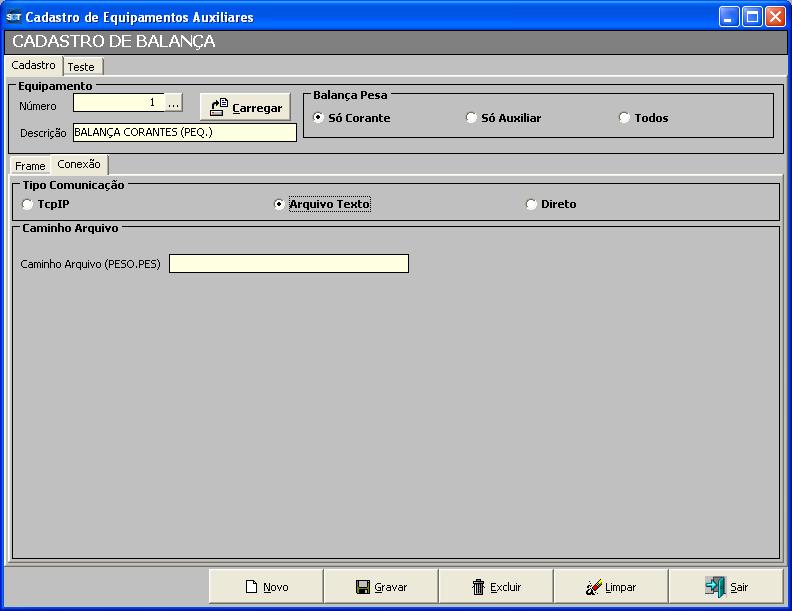
Task: Select the Só Auxiliar radio option
Action: (x=472, y=118)
